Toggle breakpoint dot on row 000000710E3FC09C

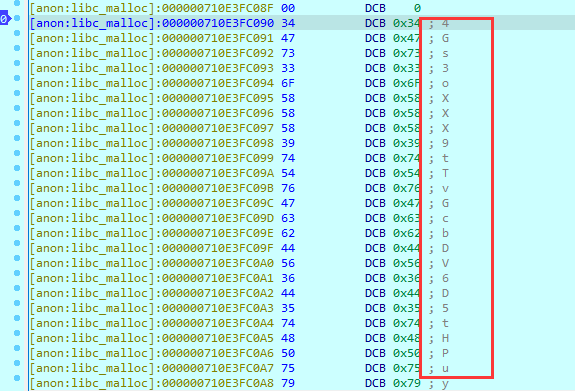[x=17, y=198]
